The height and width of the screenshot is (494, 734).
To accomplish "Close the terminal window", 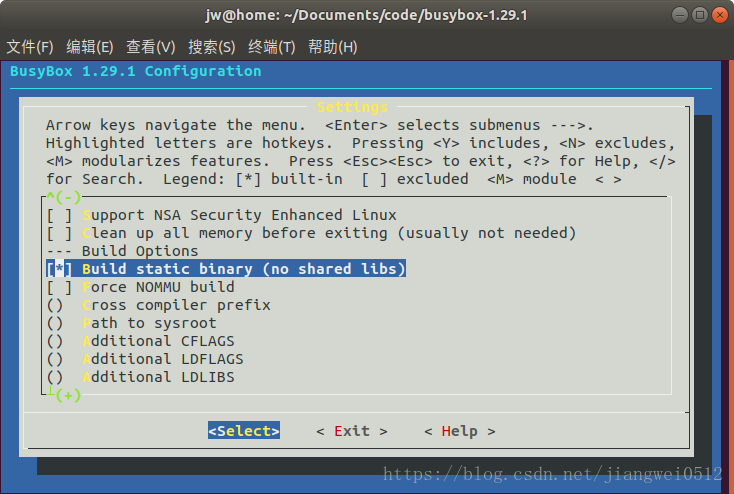I will click(720, 15).
